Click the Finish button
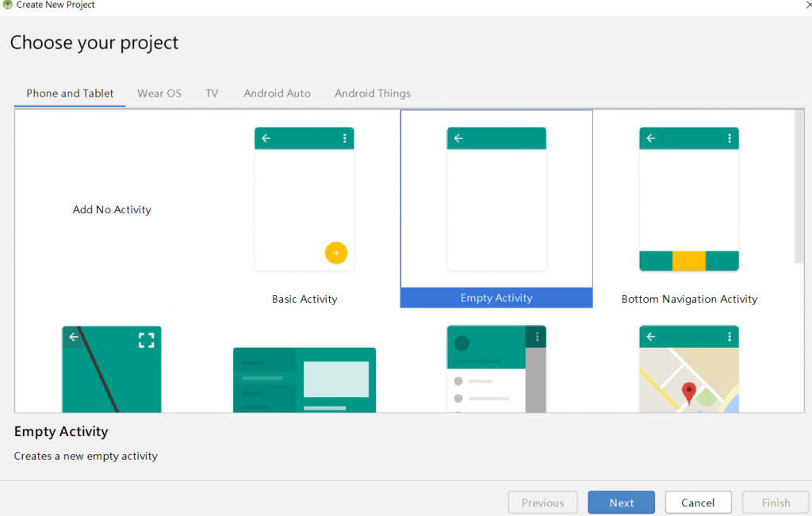Screen dimensions: 812x516 [776, 503]
